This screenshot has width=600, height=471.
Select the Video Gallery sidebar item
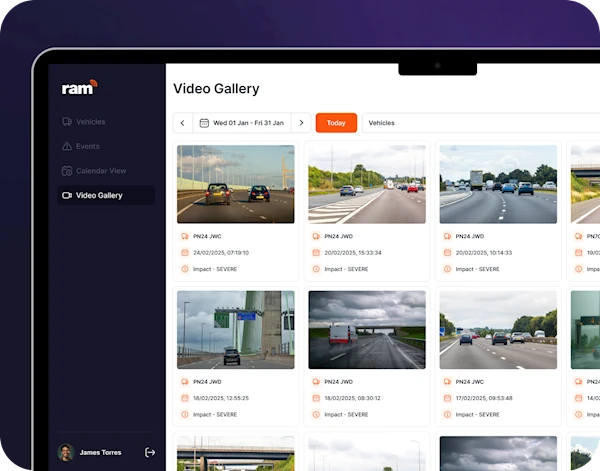[x=106, y=195]
